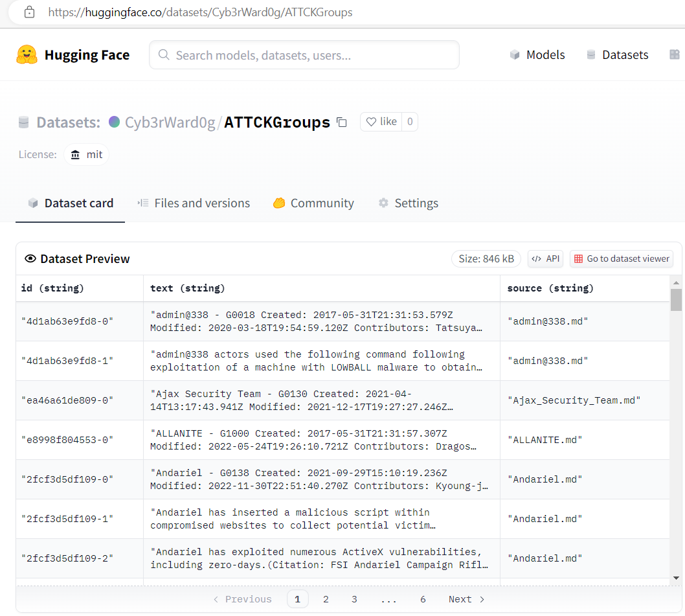Go to page 6 of preview
Screen dimensions: 685x616
[423, 599]
